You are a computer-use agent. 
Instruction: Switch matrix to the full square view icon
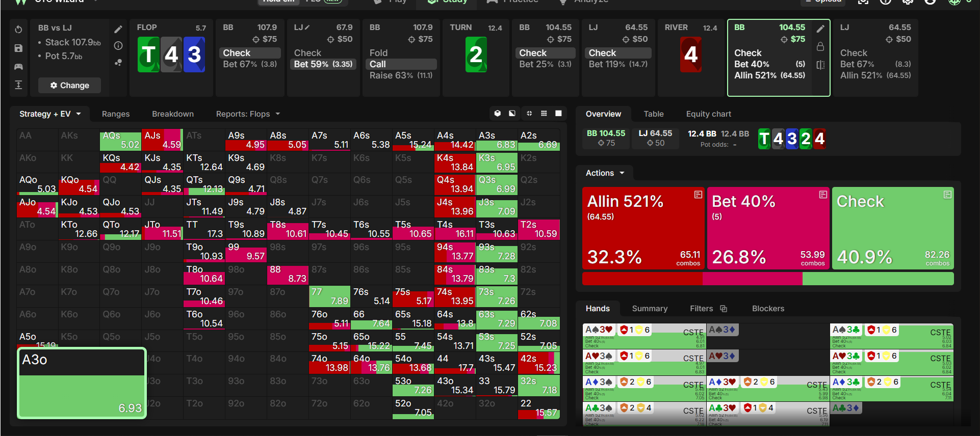click(558, 114)
